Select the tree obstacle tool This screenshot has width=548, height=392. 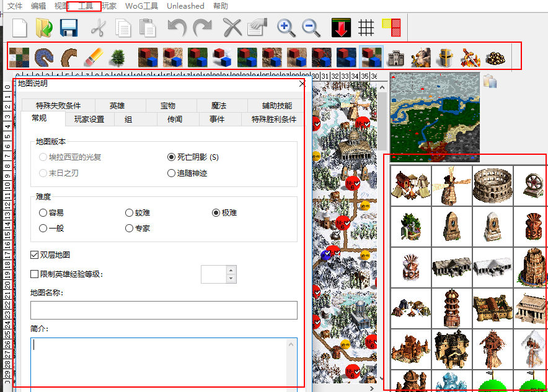(117, 58)
